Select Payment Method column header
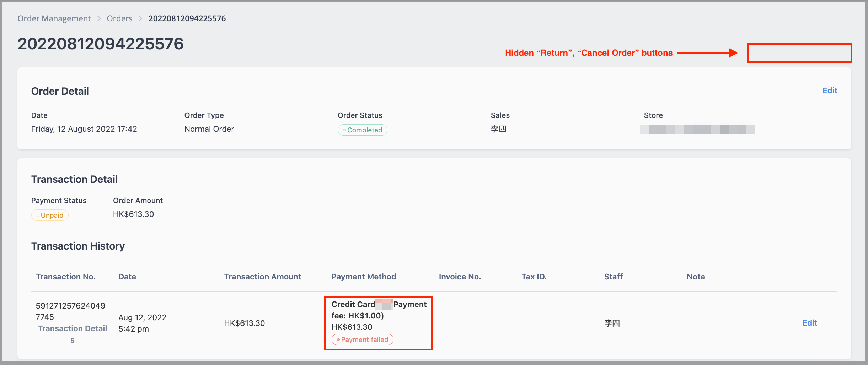868x365 pixels. click(x=364, y=277)
